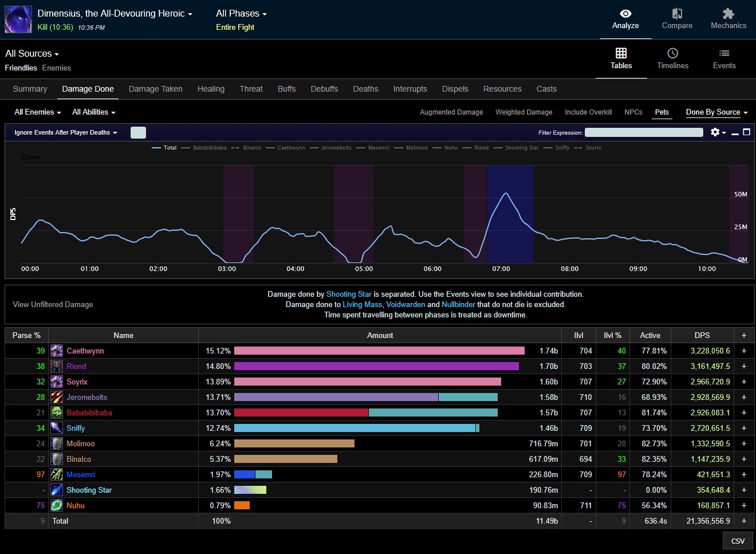The height and width of the screenshot is (554, 756).
Task: Click the Dimensius boss portrait icon
Action: 18,19
